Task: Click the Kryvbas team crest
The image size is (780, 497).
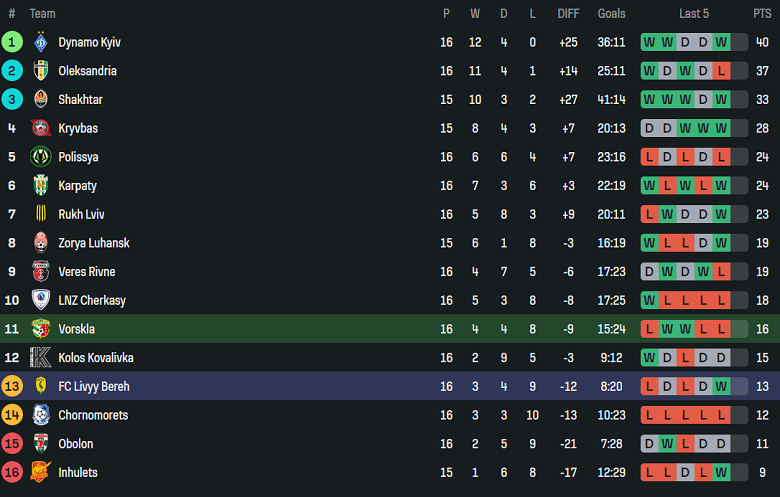Action: click(x=41, y=128)
